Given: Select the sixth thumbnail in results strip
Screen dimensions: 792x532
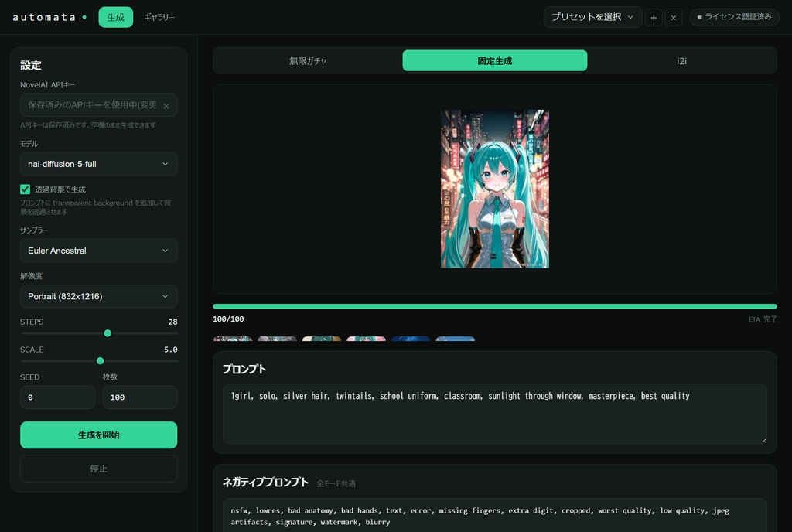Looking at the screenshot, I should click(x=455, y=339).
